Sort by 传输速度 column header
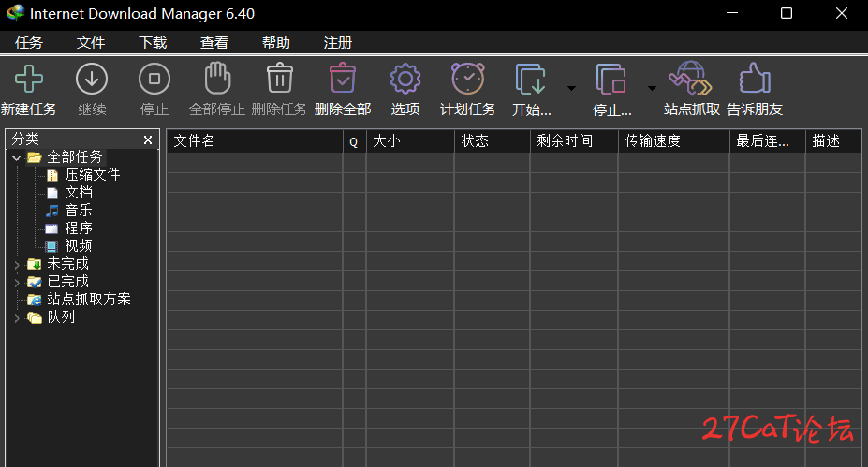 tap(673, 141)
